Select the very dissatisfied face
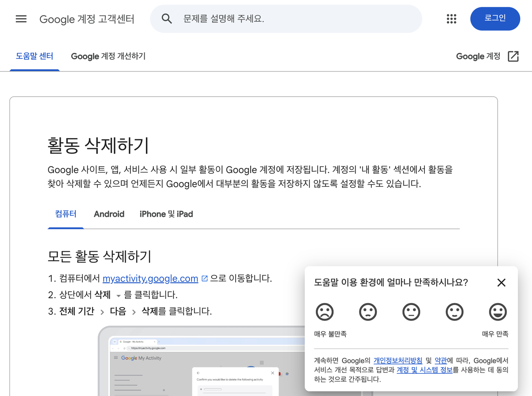This screenshot has height=396, width=532. (x=325, y=312)
